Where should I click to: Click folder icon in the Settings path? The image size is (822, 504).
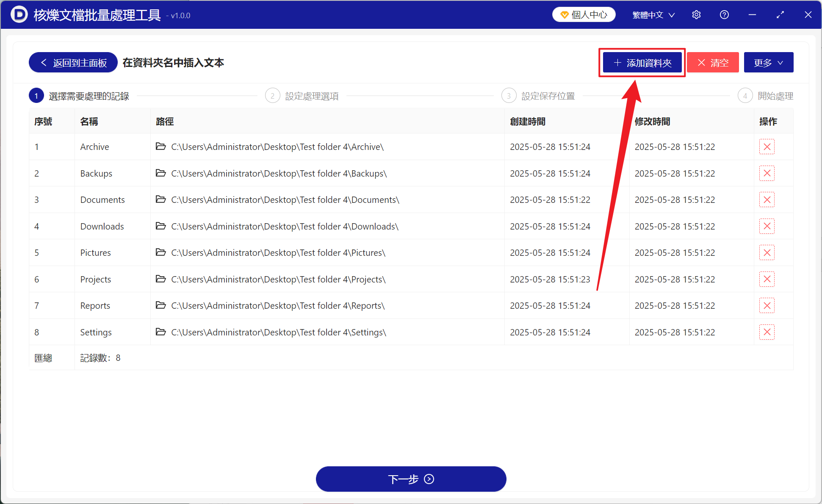coord(161,332)
